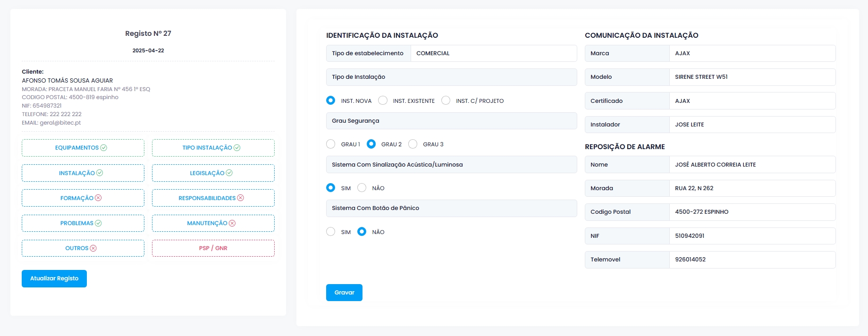The image size is (868, 336).
Task: Click the check icon next to LEGISLAÇÃO
Action: 229,173
